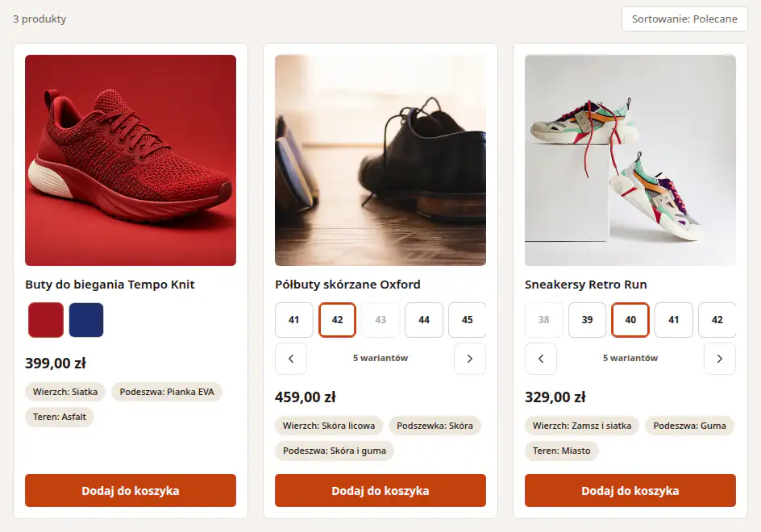Screen dimensions: 761x532
Task: Click previous variants arrow on Oxford card
Action: click(291, 359)
